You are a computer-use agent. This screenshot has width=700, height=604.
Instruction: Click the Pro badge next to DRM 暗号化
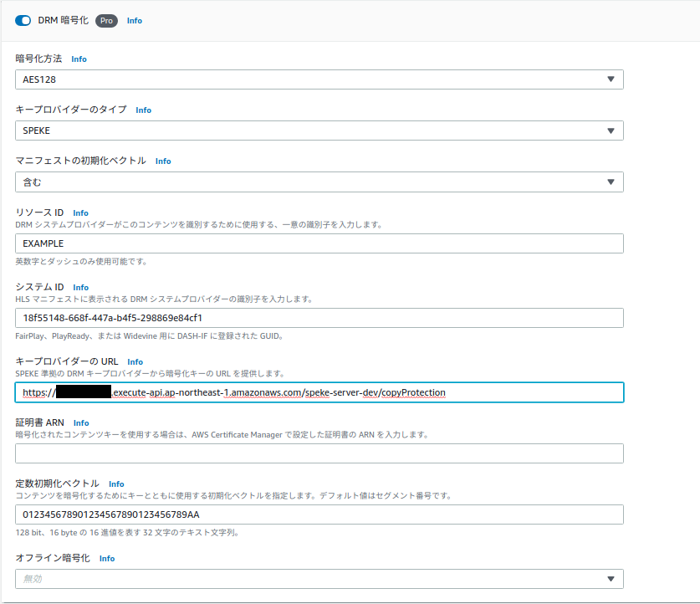(x=105, y=20)
